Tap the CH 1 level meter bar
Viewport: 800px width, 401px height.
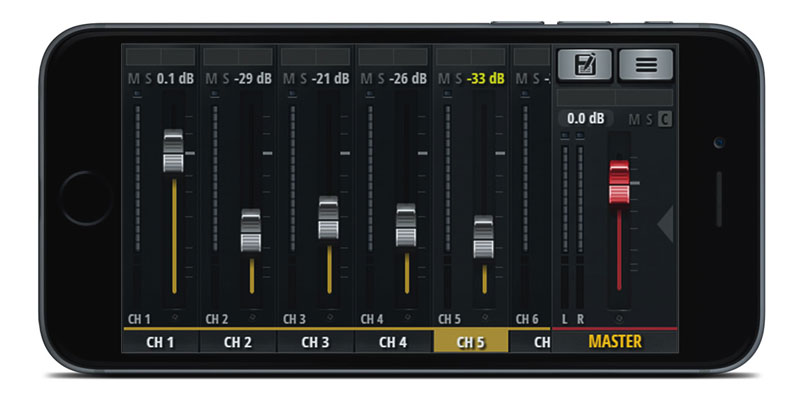[x=138, y=179]
